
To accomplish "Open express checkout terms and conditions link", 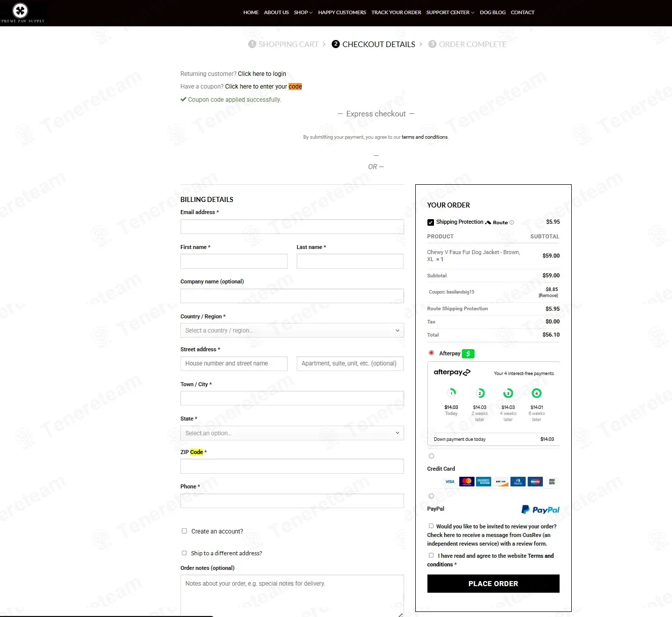I will [424, 137].
